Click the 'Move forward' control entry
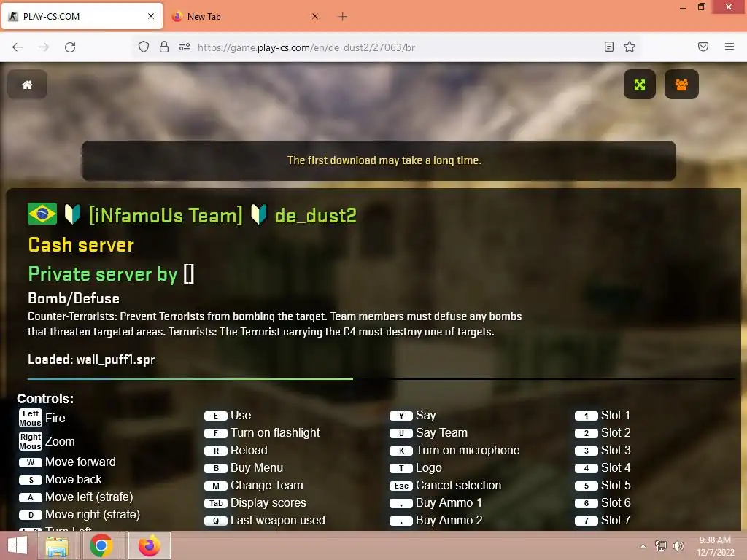 67,462
